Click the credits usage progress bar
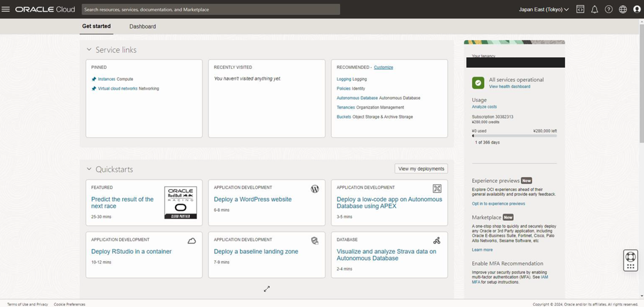 (x=514, y=136)
